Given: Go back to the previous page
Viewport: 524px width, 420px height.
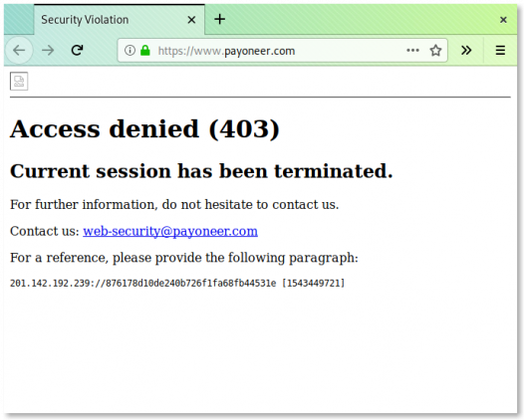Looking at the screenshot, I should [x=19, y=51].
